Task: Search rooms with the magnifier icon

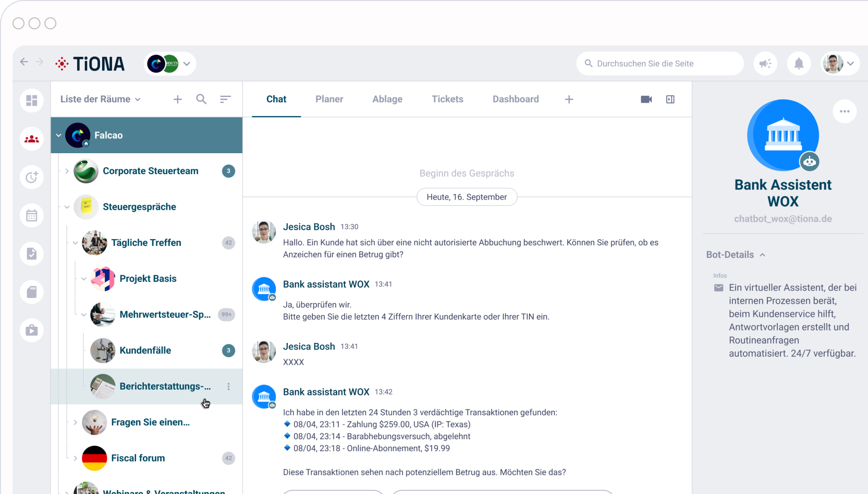Action: click(x=201, y=99)
